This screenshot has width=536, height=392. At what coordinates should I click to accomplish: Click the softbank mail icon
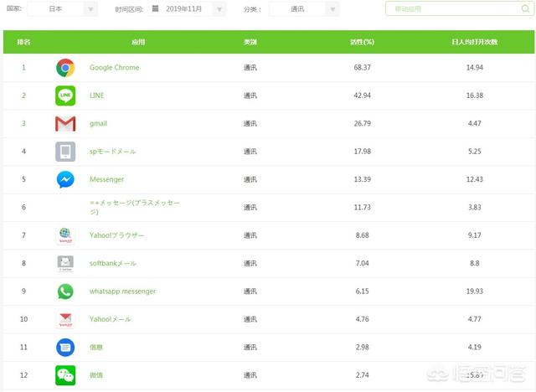click(x=65, y=264)
